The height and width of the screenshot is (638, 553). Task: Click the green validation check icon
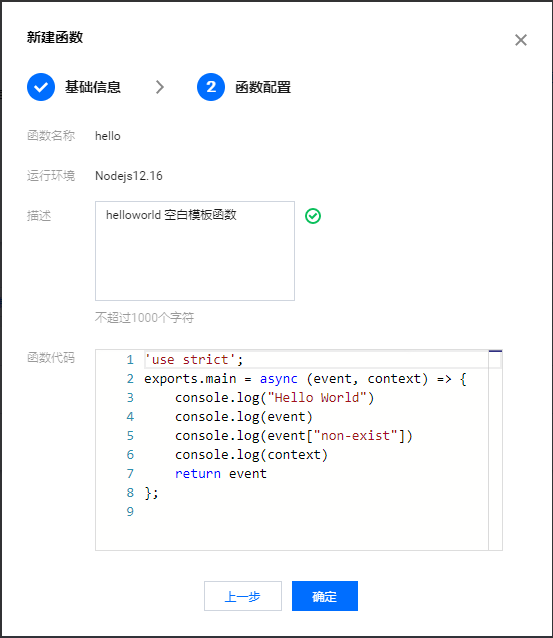(313, 216)
